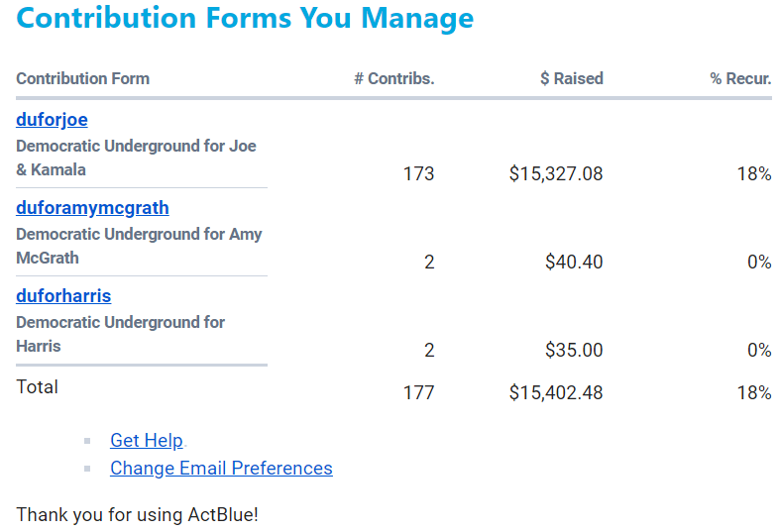Open the duforjoe contribution form link
This screenshot has width=779, height=532.
tap(52, 120)
